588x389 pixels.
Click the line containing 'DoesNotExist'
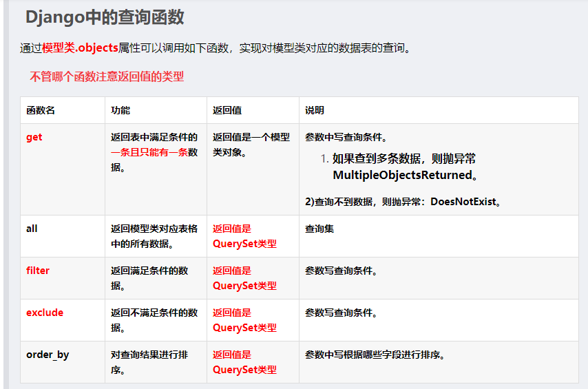pyautogui.click(x=403, y=202)
